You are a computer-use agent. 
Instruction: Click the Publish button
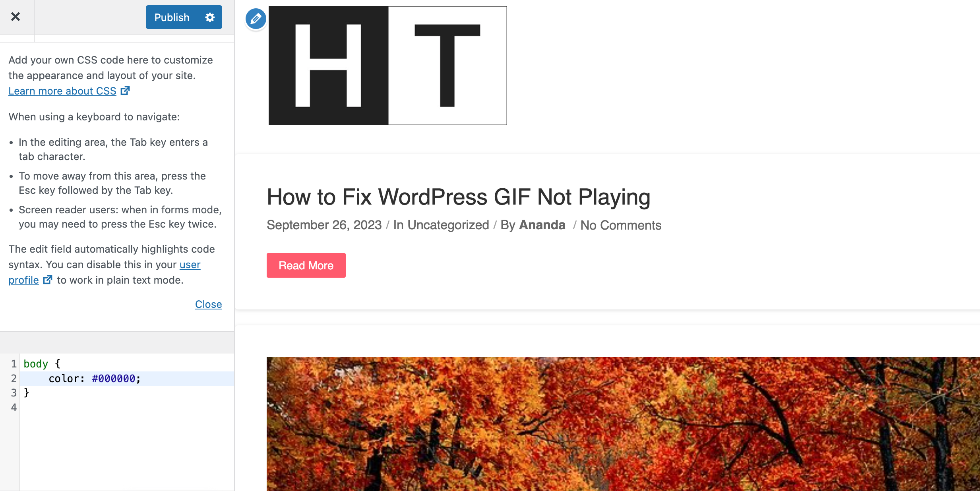pyautogui.click(x=172, y=17)
